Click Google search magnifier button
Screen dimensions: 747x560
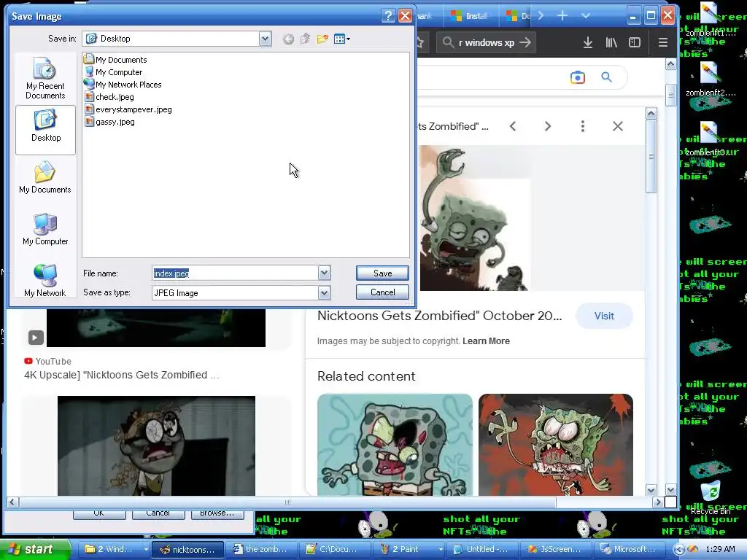[x=606, y=77]
